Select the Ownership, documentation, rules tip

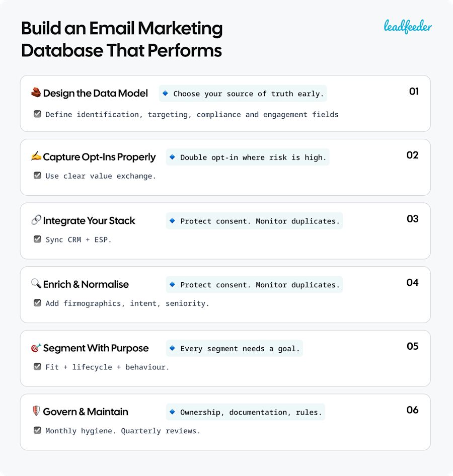(x=245, y=412)
